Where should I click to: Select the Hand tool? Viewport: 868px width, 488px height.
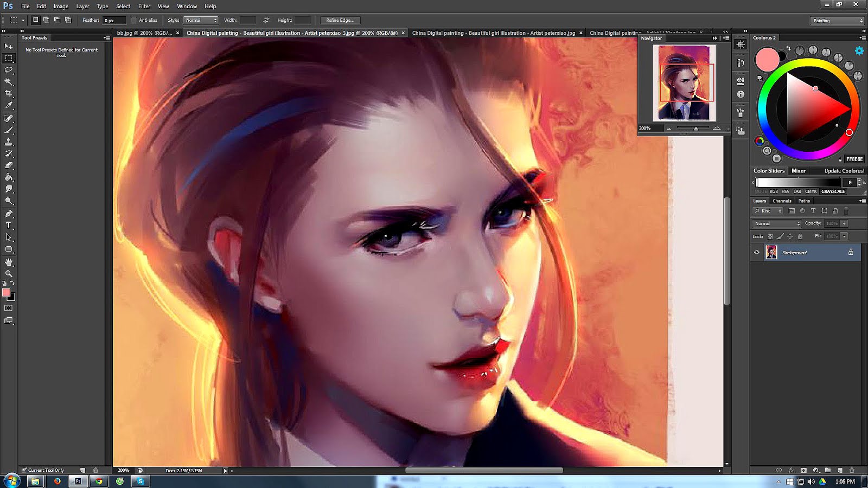pyautogui.click(x=9, y=262)
